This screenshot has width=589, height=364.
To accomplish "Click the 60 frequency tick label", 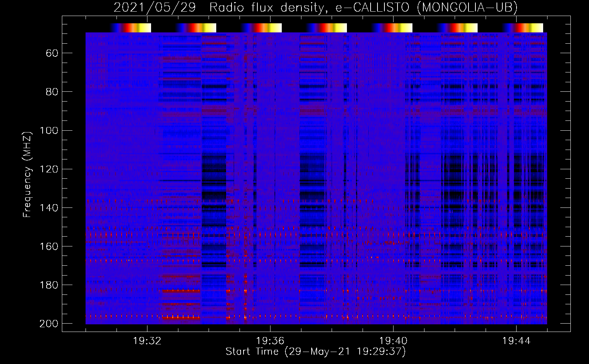I will coord(52,54).
